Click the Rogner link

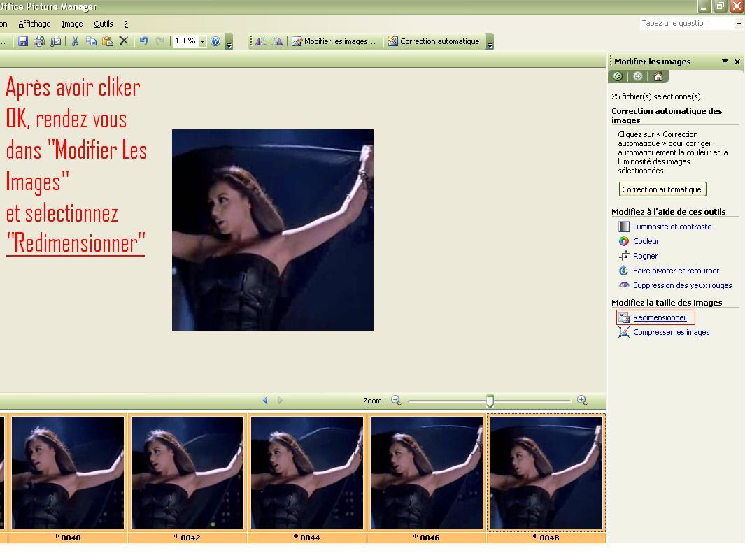[645, 256]
